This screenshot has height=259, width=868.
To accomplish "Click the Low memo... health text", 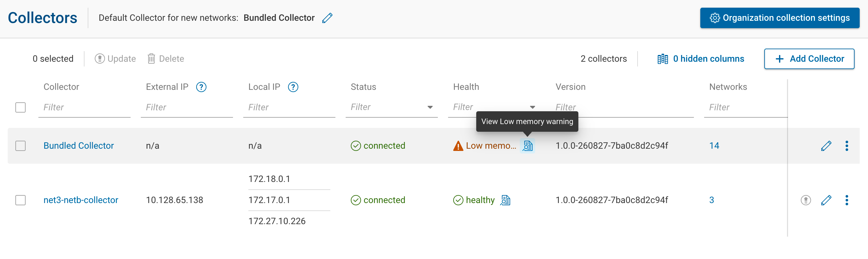I will [491, 146].
